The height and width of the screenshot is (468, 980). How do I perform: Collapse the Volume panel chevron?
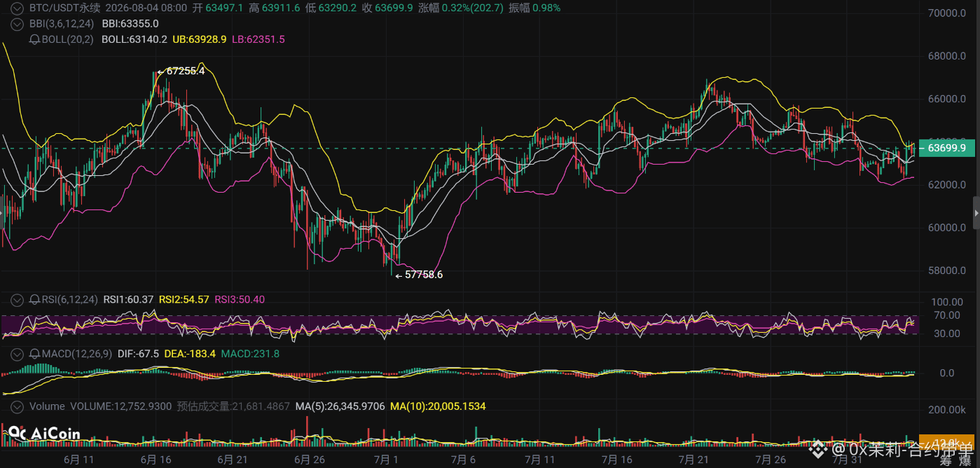click(18, 406)
